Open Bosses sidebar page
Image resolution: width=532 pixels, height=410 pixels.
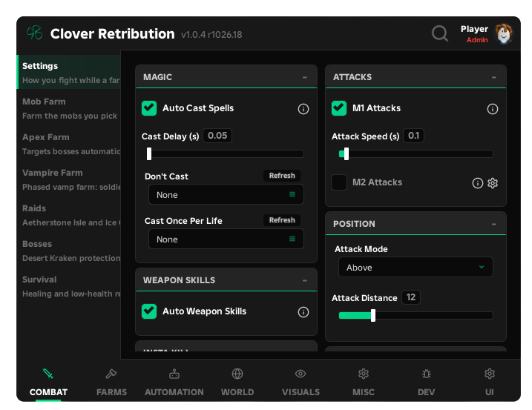tap(70, 251)
